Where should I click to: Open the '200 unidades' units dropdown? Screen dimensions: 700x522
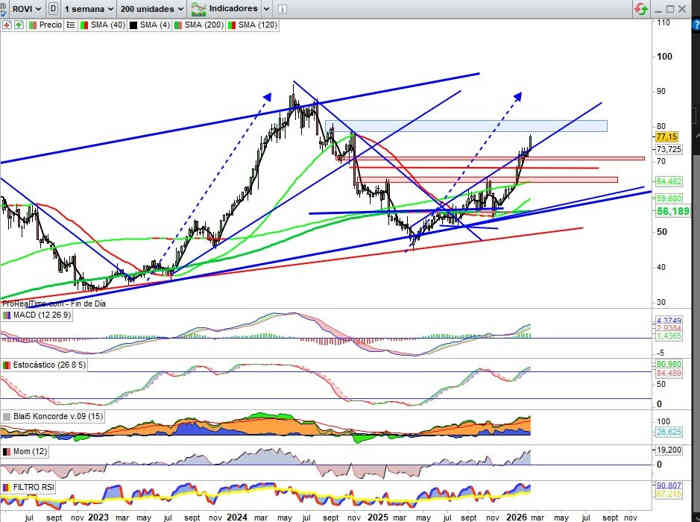[x=151, y=8]
